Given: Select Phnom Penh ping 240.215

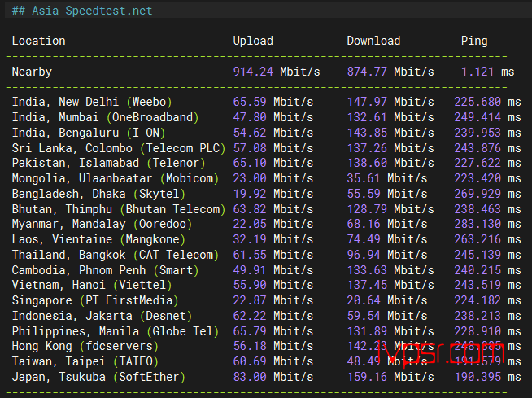Looking at the screenshot, I should 477,270.
